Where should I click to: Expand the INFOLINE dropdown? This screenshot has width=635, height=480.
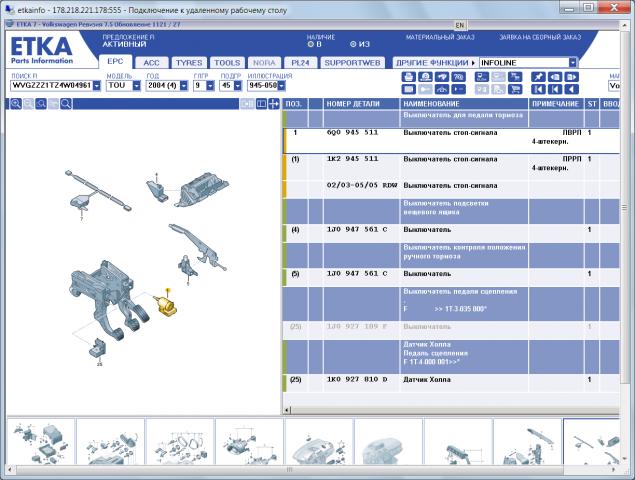click(x=572, y=63)
